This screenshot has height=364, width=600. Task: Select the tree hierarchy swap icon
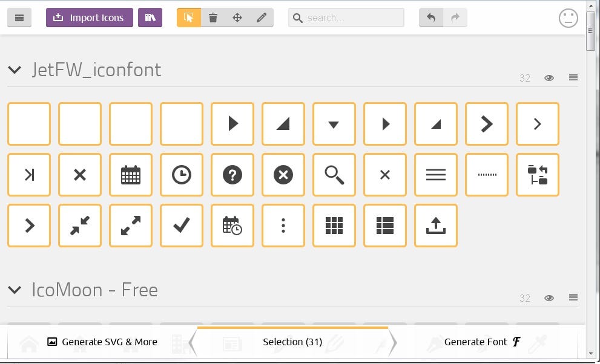tap(538, 175)
